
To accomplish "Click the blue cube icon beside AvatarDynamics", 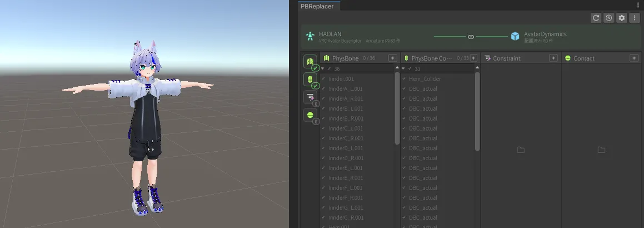I will tap(515, 36).
